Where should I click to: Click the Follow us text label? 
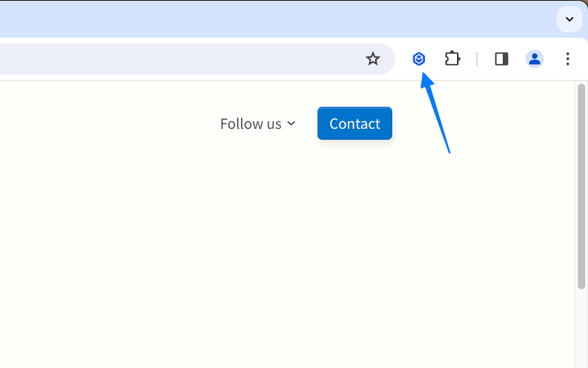pos(250,124)
